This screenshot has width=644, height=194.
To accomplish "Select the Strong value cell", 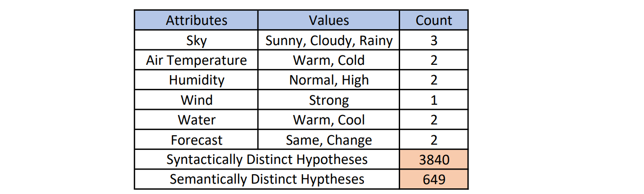I will tap(328, 100).
